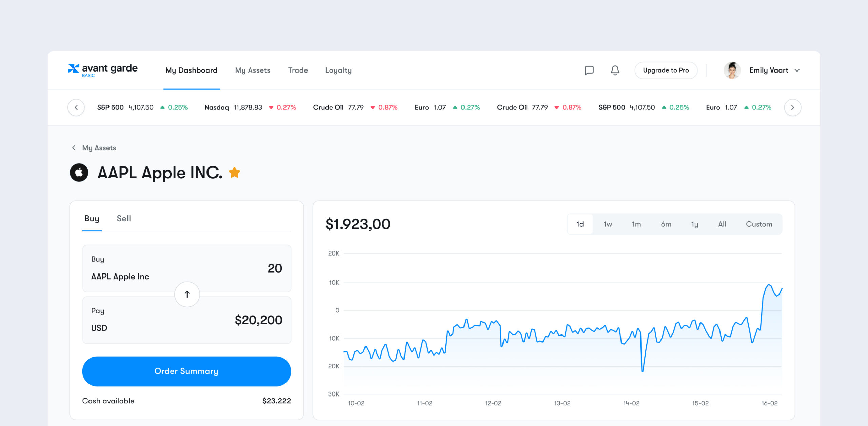Click the Upgrade to Pro button
Image resolution: width=868 pixels, height=426 pixels.
(x=666, y=70)
